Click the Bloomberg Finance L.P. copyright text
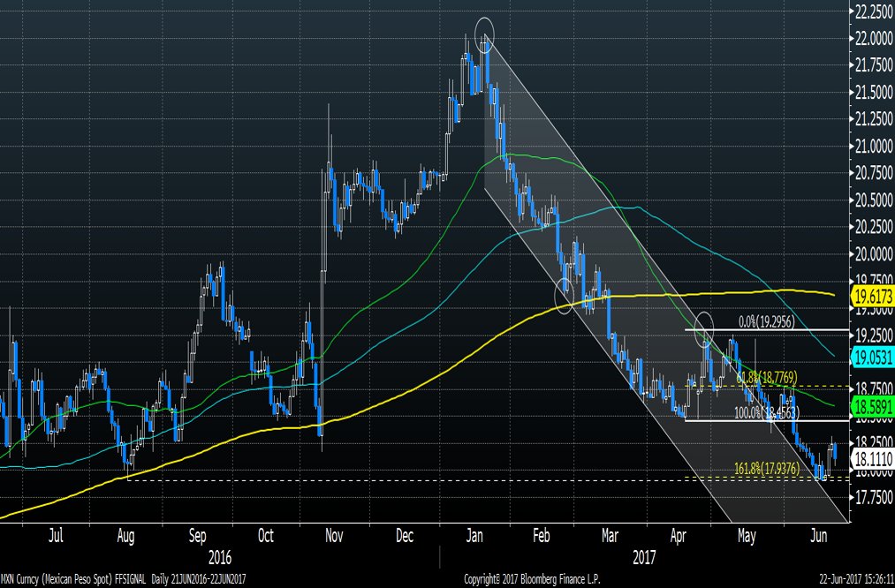This screenshot has width=895, height=588. click(x=532, y=579)
